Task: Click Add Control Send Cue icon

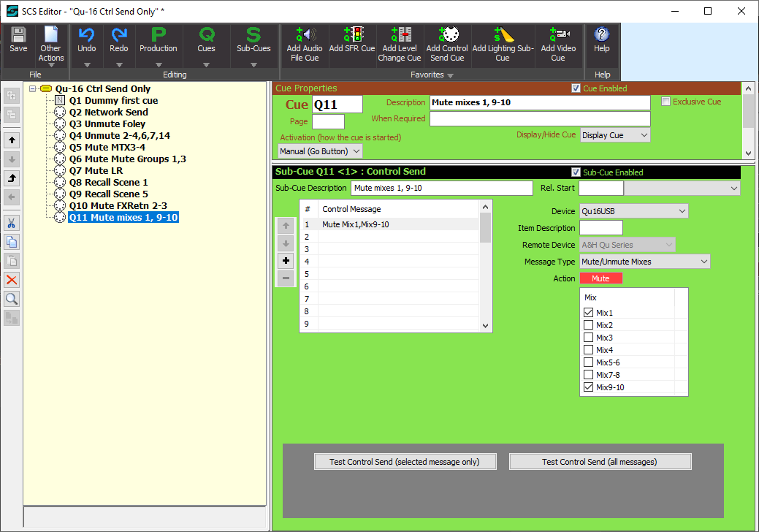Action: 447,35
